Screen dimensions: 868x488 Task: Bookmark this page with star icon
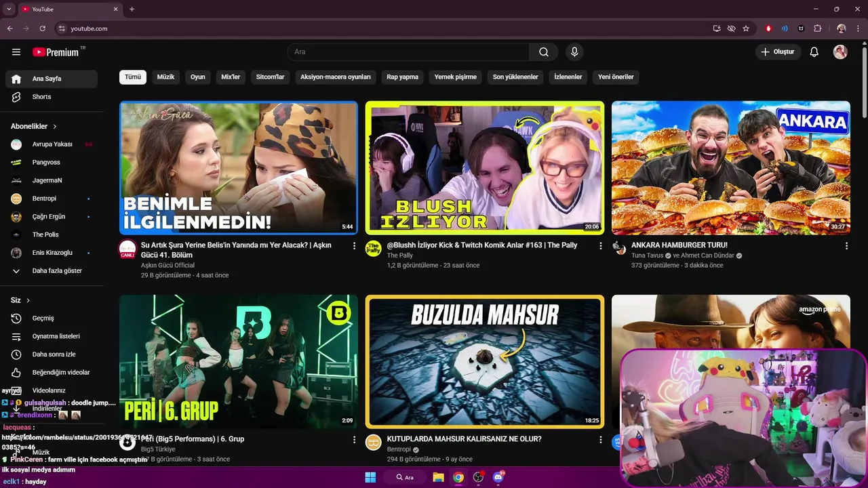pos(746,28)
